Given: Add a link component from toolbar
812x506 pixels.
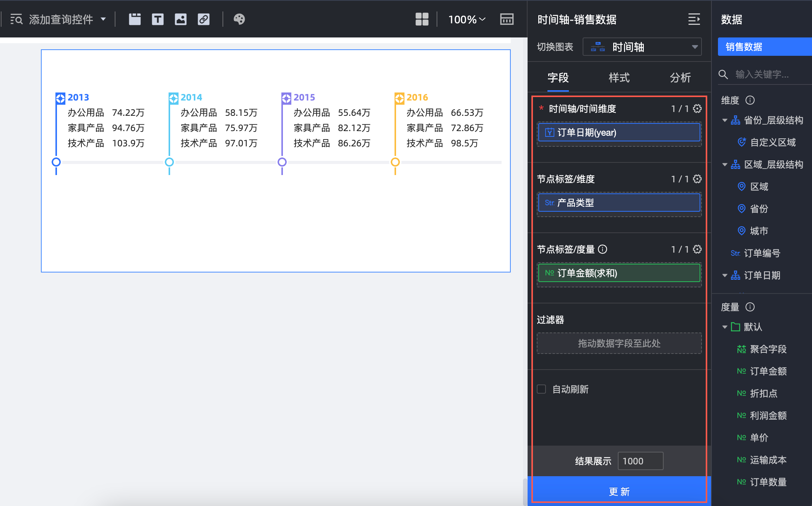Looking at the screenshot, I should tap(203, 19).
